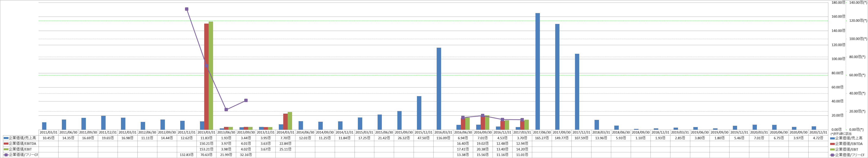Screen dimensions: 868x158
Task: Select the 149.77倍 table cell
Action: pyautogui.click(x=562, y=138)
